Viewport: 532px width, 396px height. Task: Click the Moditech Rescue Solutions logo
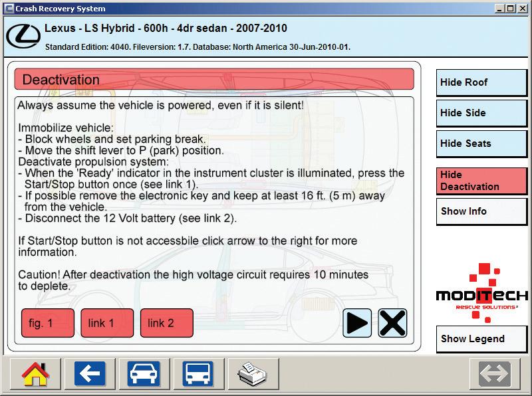pos(481,293)
